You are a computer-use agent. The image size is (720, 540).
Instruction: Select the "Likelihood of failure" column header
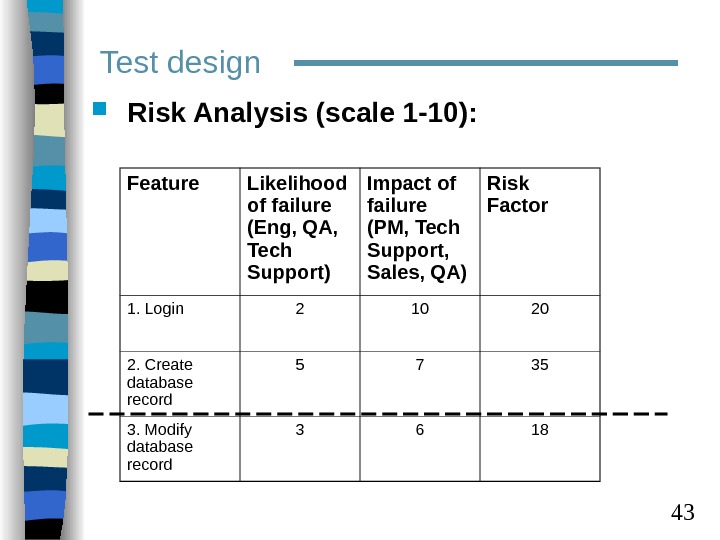click(x=300, y=228)
